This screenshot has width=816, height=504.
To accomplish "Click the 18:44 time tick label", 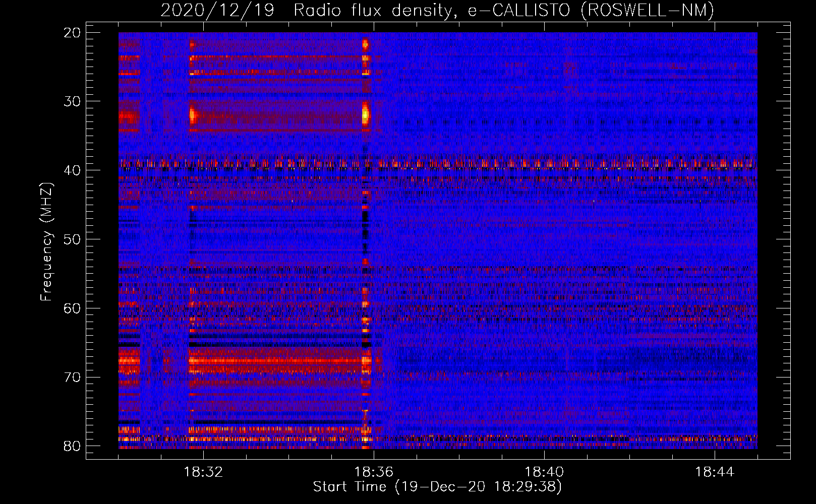I will click(x=715, y=472).
